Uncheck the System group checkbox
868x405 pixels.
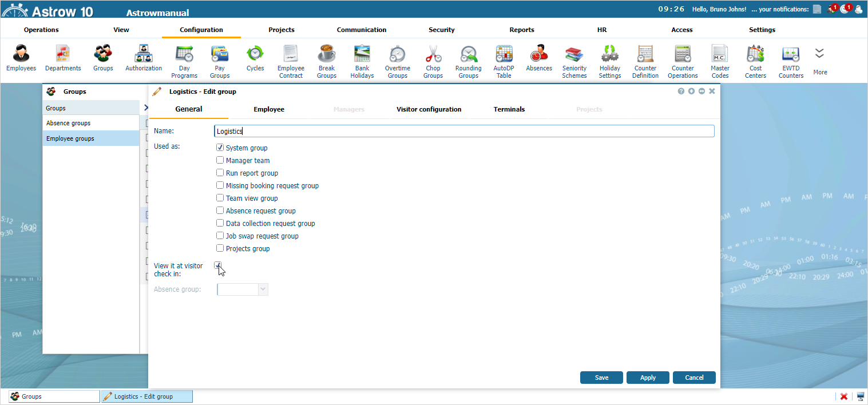click(220, 148)
